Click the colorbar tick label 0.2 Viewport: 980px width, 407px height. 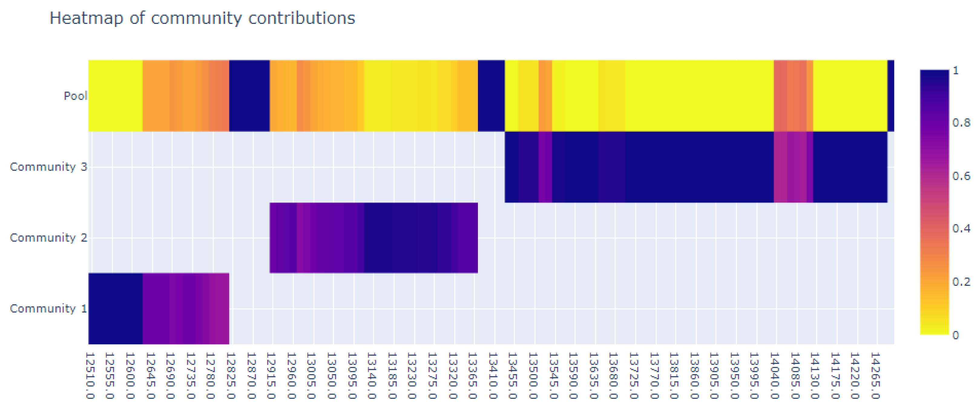click(961, 282)
